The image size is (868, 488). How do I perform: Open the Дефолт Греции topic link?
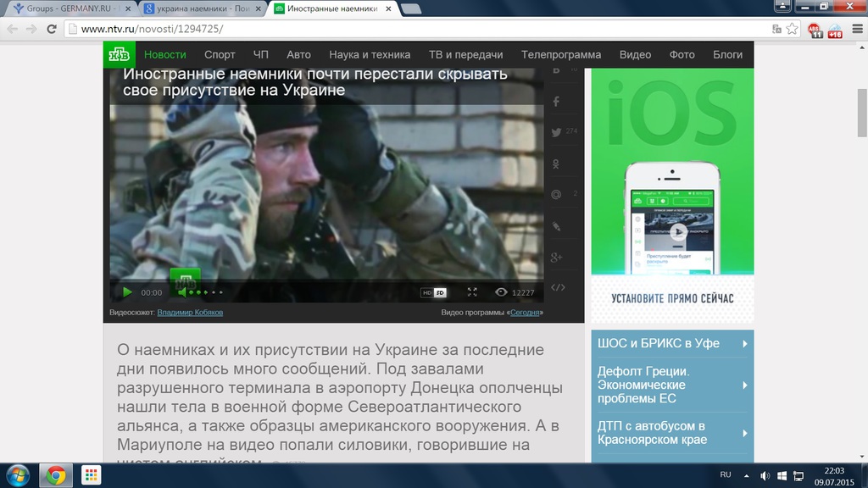[643, 385]
